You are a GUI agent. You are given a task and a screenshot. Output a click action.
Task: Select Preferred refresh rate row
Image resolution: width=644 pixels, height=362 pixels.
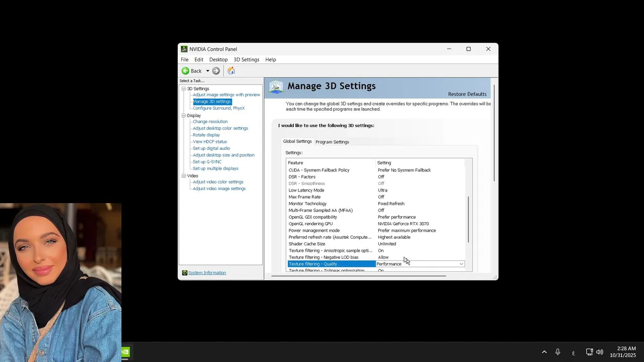point(376,237)
